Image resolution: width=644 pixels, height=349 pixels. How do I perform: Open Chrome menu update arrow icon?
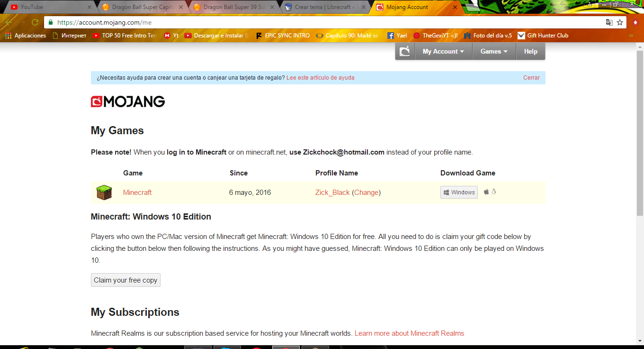click(635, 22)
